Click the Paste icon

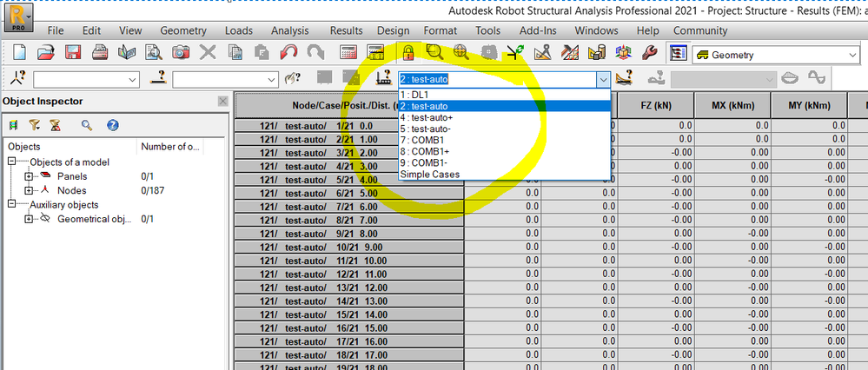click(262, 53)
